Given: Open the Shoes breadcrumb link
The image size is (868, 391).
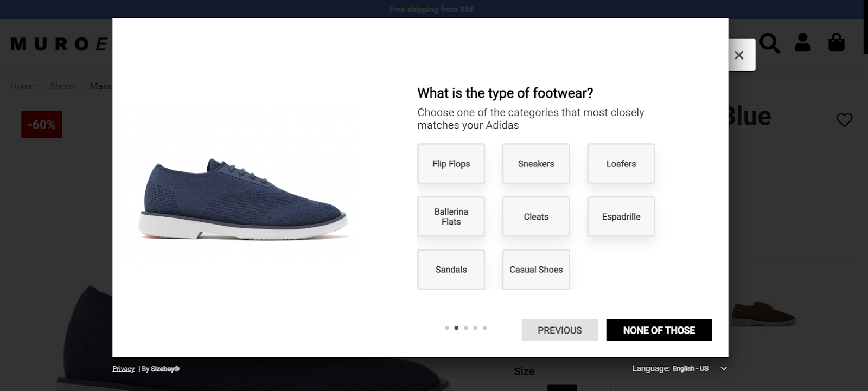Looking at the screenshot, I should pos(62,86).
